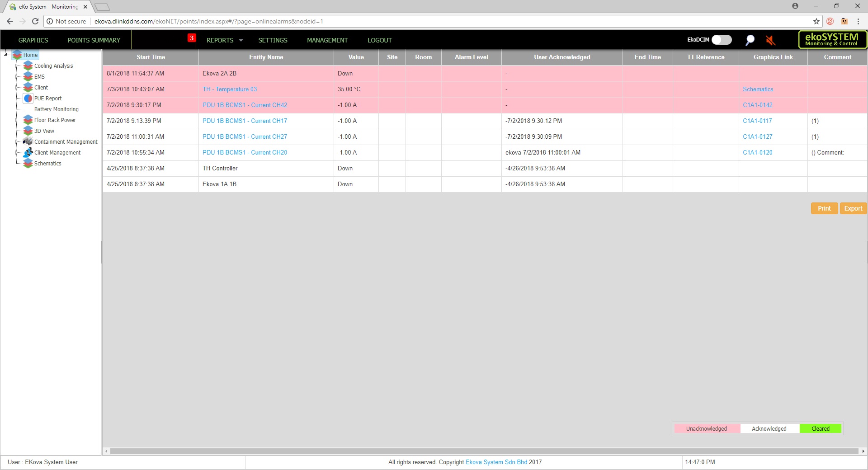Screen dimensions: 868x470
Task: Click the 35.00 °C value cell
Action: click(x=356, y=89)
